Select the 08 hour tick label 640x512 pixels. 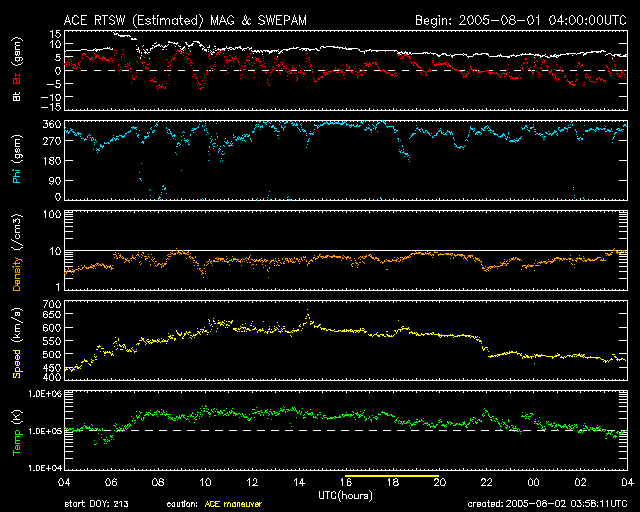pyautogui.click(x=157, y=483)
